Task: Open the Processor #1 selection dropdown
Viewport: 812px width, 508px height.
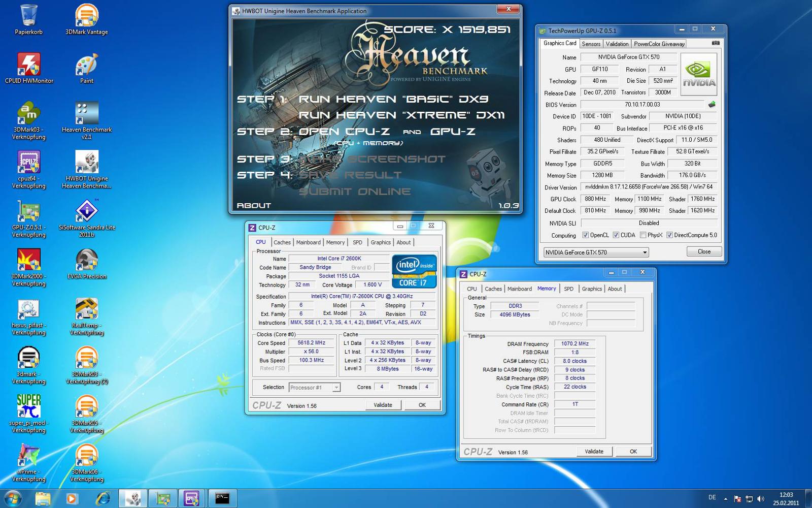Action: [x=314, y=388]
